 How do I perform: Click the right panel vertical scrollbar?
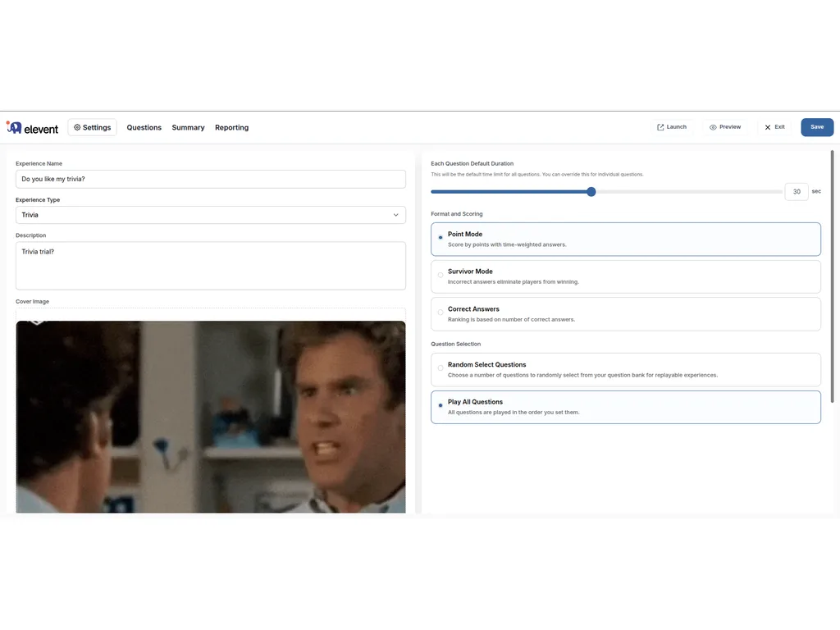tap(832, 276)
